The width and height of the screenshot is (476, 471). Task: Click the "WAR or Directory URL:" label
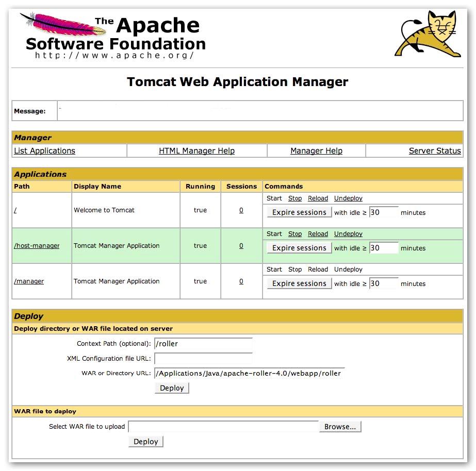[x=116, y=373]
